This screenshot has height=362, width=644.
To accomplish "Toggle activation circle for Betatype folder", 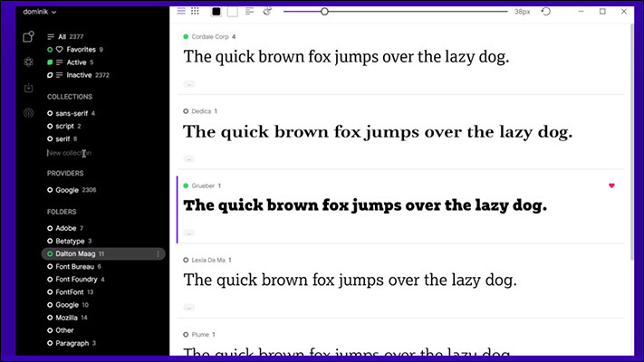I will [50, 241].
